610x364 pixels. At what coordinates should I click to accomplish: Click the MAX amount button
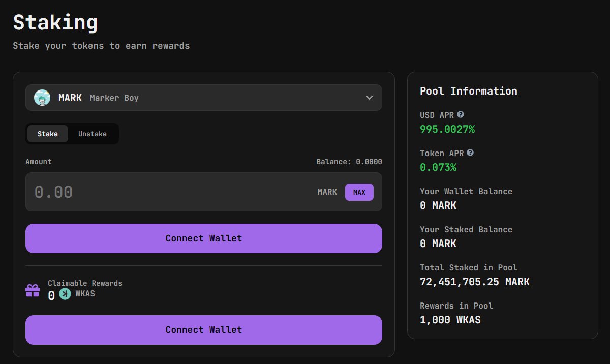click(359, 192)
